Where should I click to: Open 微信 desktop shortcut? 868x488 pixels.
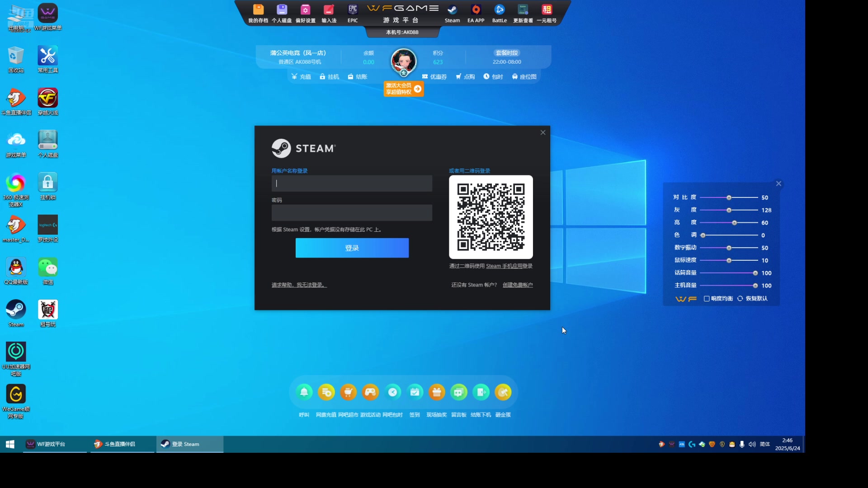coord(48,271)
